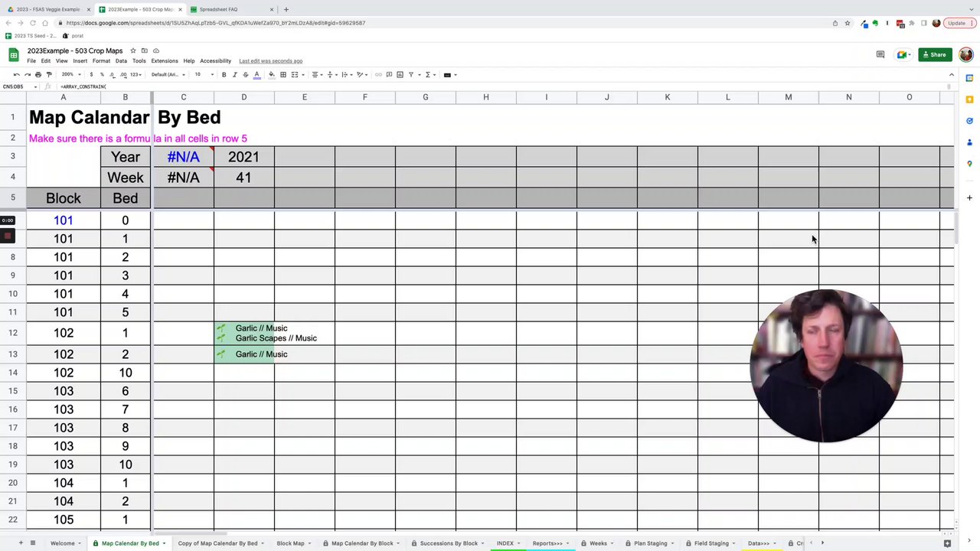The image size is (980, 551).
Task: Start a Google Meet call
Action: 903,54
